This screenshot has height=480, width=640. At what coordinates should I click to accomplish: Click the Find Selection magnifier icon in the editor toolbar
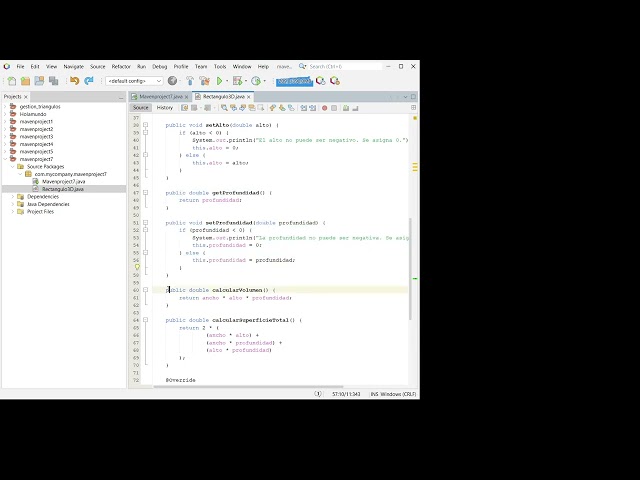224,108
